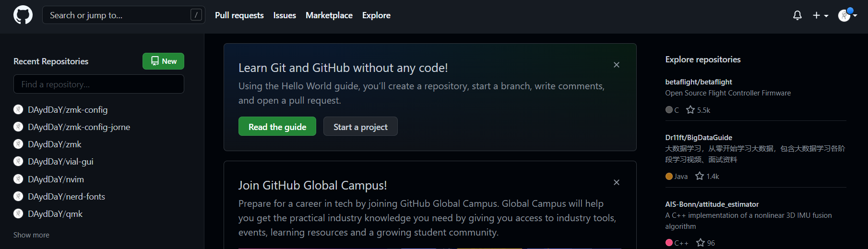The height and width of the screenshot is (249, 868).
Task: Click 'Learn Git and GitHub without any code!' heading
Action: click(343, 68)
